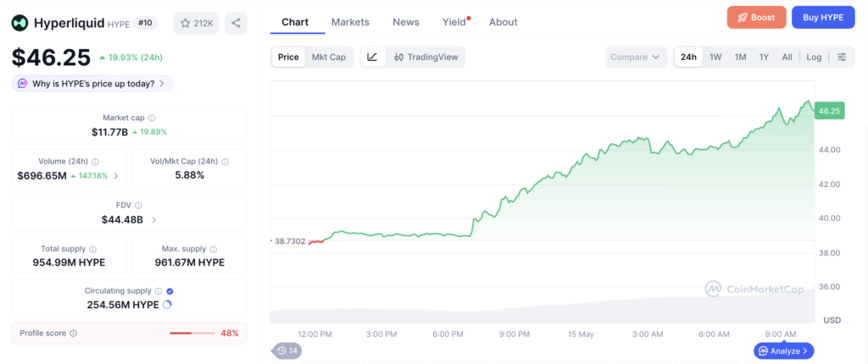Viewport: 868px width, 364px height.
Task: Click the Boost button
Action: (757, 17)
